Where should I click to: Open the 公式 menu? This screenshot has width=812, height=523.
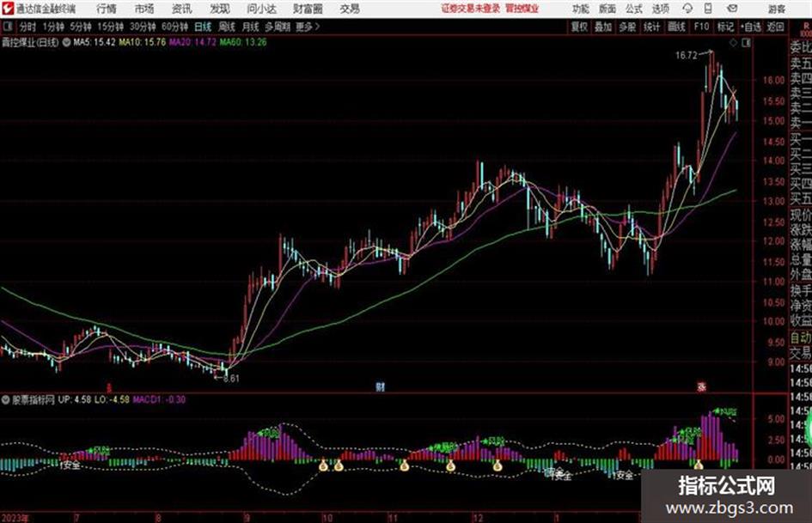pos(634,9)
